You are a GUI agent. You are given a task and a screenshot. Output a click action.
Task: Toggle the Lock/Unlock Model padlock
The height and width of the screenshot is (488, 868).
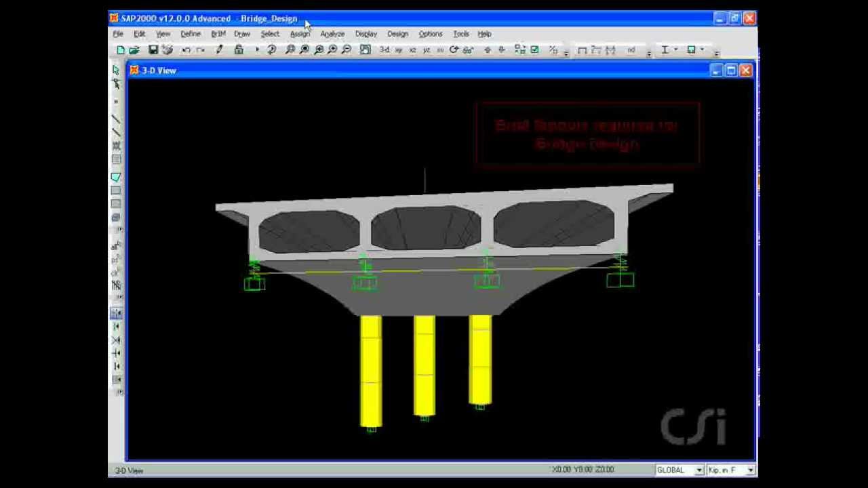click(239, 50)
